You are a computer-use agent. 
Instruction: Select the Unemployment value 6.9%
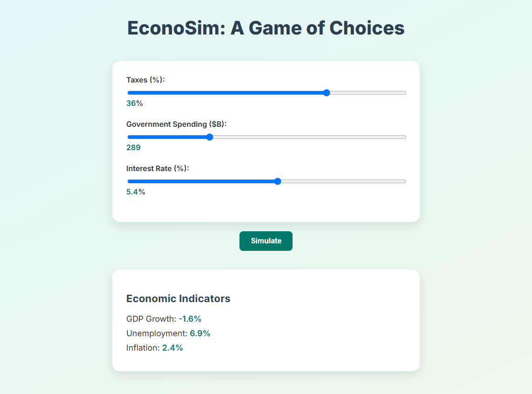tap(200, 333)
